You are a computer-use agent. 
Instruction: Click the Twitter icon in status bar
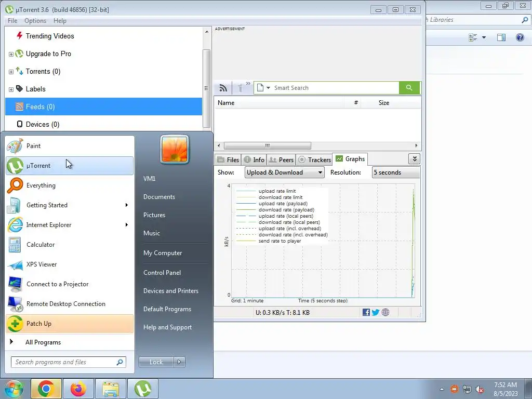tap(376, 312)
